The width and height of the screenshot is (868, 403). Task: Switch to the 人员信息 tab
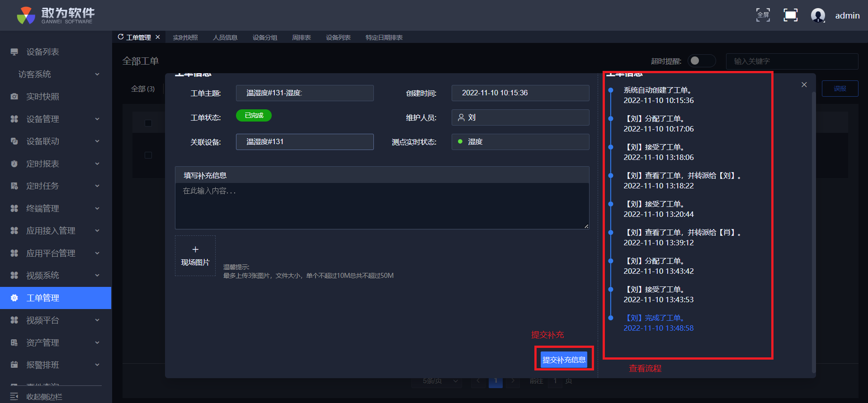225,37
